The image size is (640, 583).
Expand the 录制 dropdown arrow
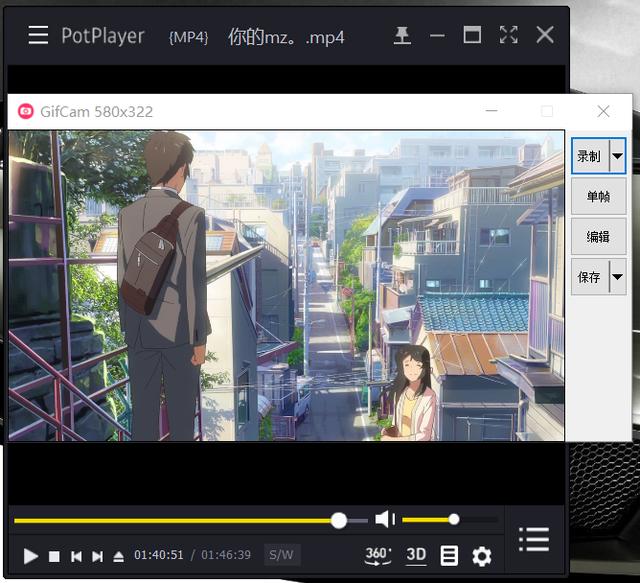pyautogui.click(x=618, y=156)
